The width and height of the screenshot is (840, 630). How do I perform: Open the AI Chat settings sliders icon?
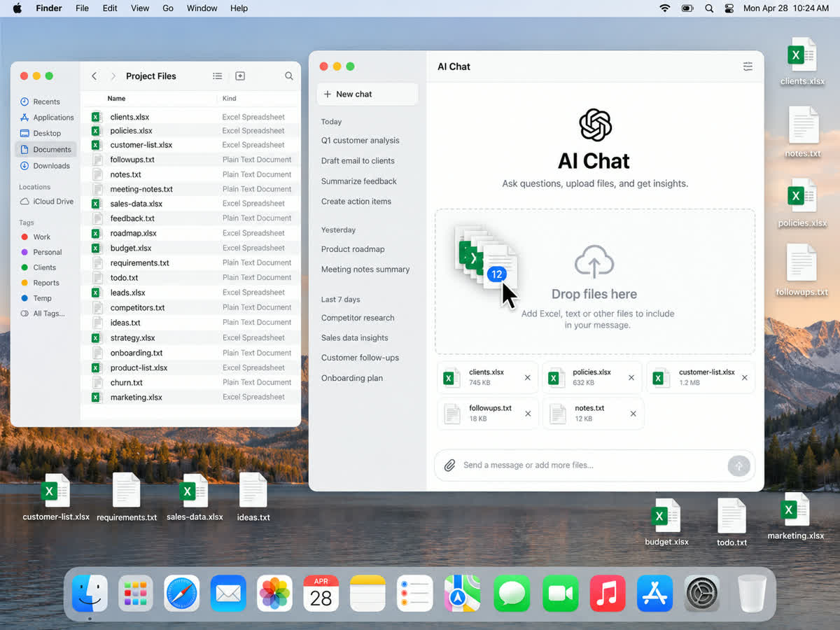(x=748, y=66)
